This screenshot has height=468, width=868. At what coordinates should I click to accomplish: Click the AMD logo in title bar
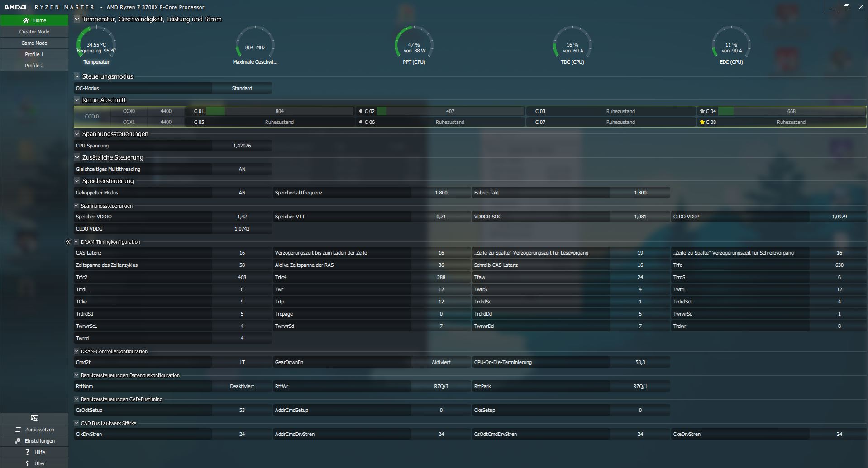15,7
